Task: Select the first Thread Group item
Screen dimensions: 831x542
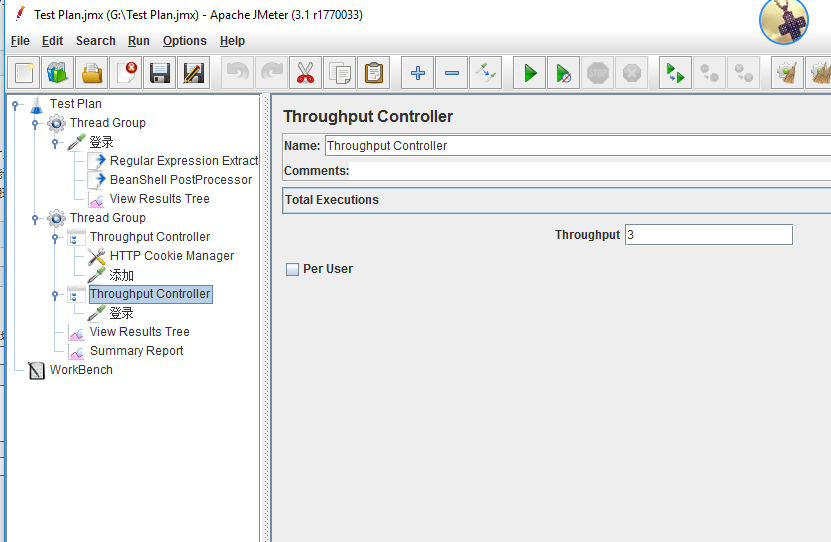Action: click(x=108, y=123)
